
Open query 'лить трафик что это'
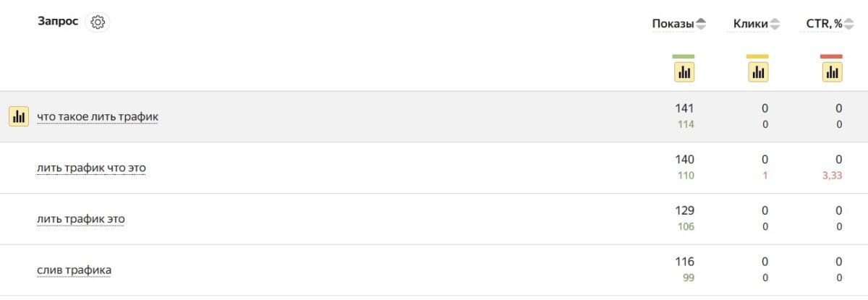tap(91, 168)
